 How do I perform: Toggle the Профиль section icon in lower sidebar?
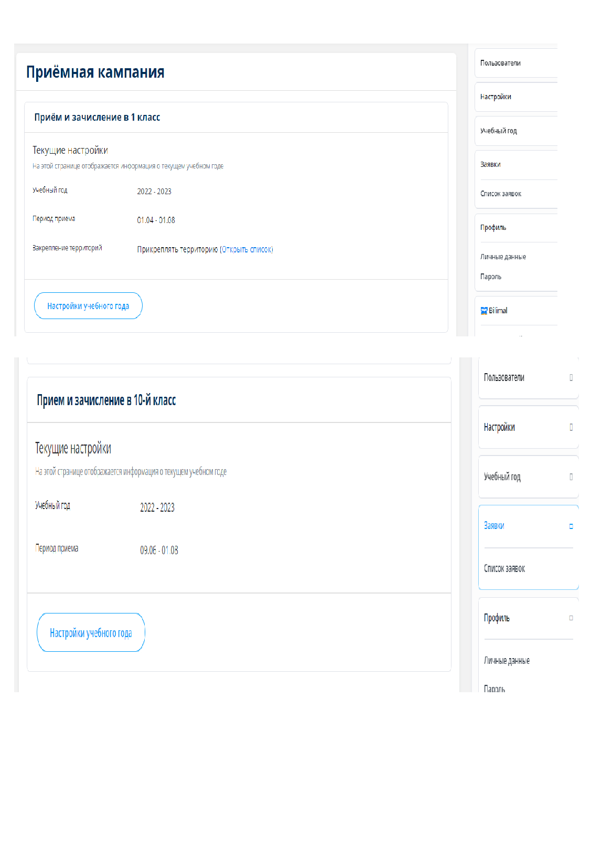point(571,618)
